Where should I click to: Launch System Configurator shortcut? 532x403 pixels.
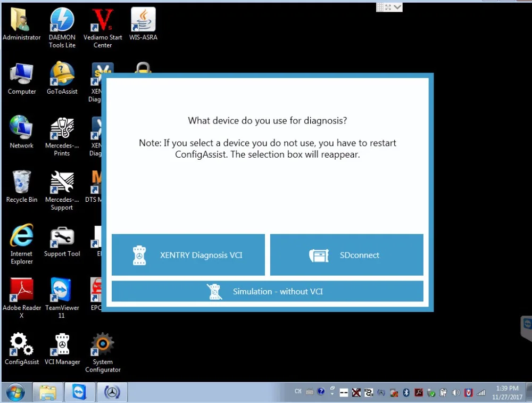(103, 353)
